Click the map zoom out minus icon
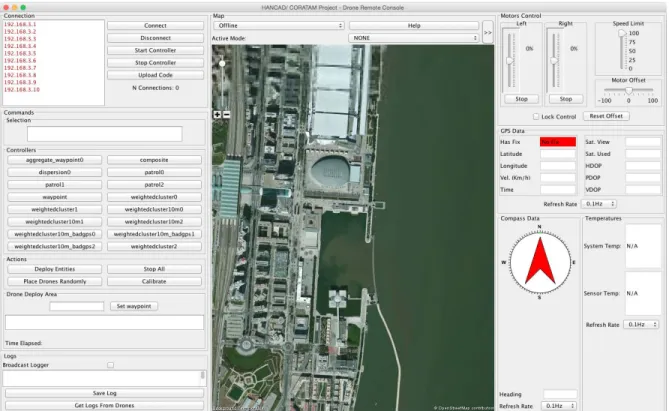 click(227, 114)
